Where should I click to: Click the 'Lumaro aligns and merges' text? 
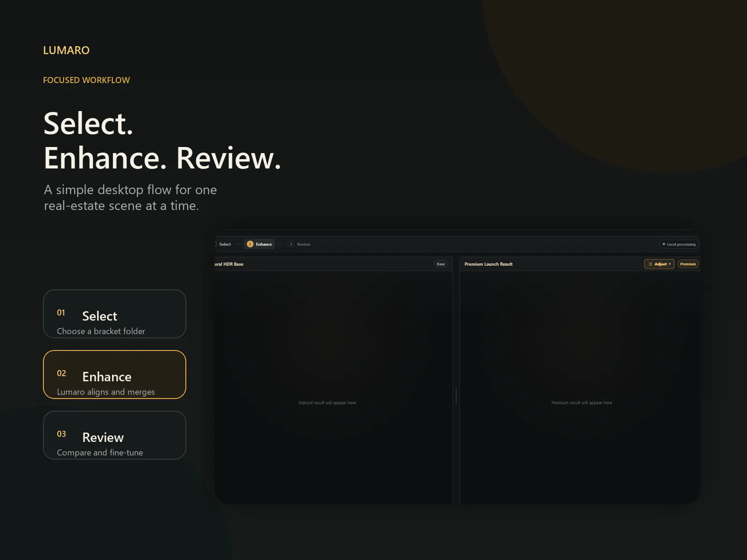106,392
